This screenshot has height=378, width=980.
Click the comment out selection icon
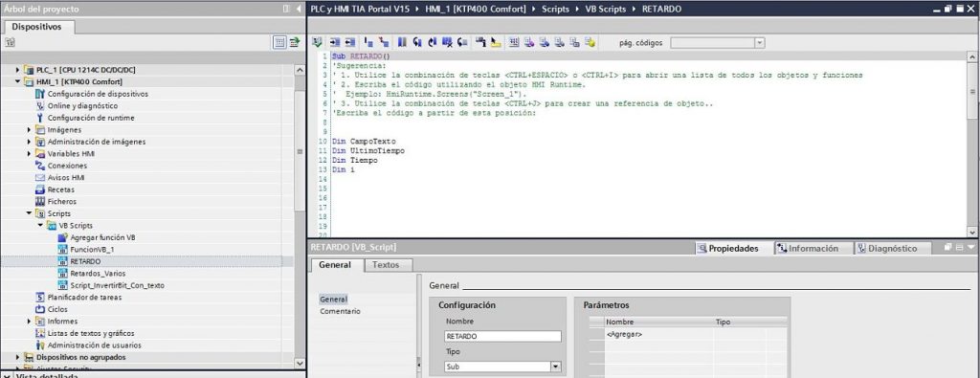coord(368,42)
